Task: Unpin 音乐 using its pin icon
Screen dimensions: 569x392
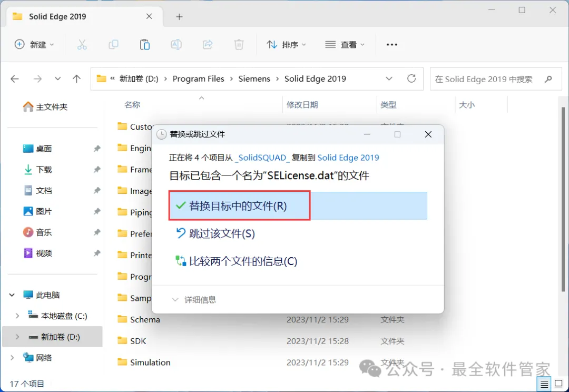Action: click(97, 232)
